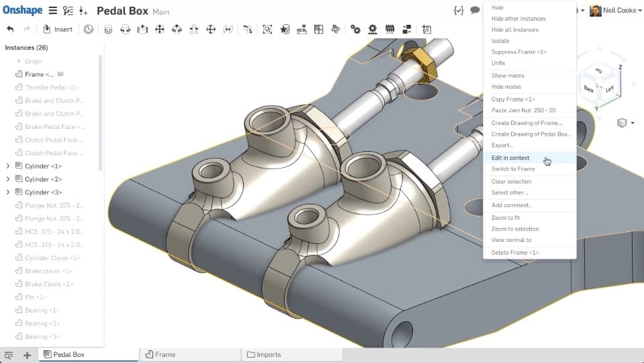Select the pin slot mate tool
The image size is (644, 363).
[194, 29]
